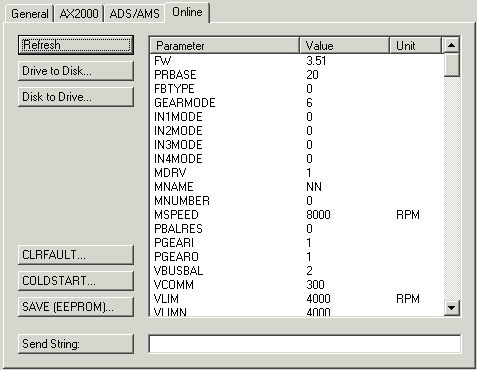The height and width of the screenshot is (370, 477).
Task: Select the PRBASE parameter row
Action: point(297,75)
